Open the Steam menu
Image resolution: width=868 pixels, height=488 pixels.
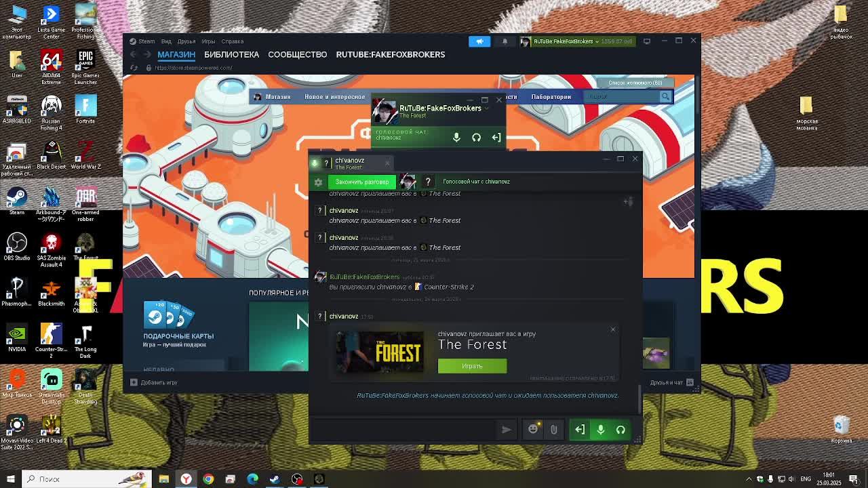[x=142, y=41]
